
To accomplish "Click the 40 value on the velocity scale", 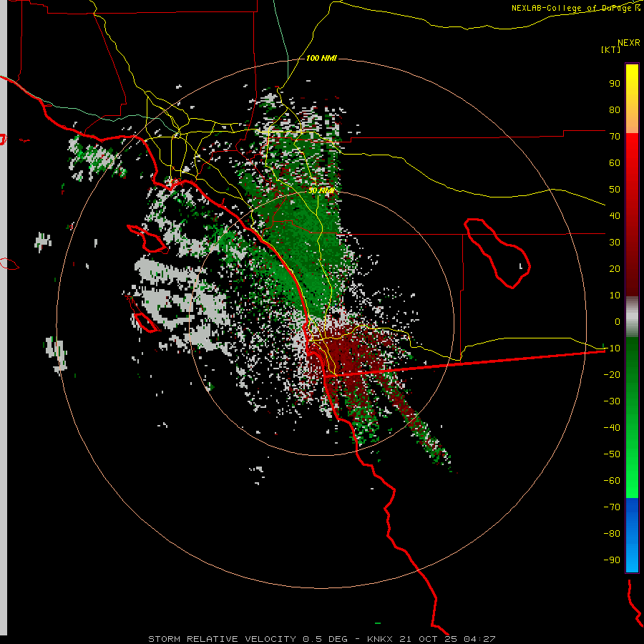I will 615,215.
